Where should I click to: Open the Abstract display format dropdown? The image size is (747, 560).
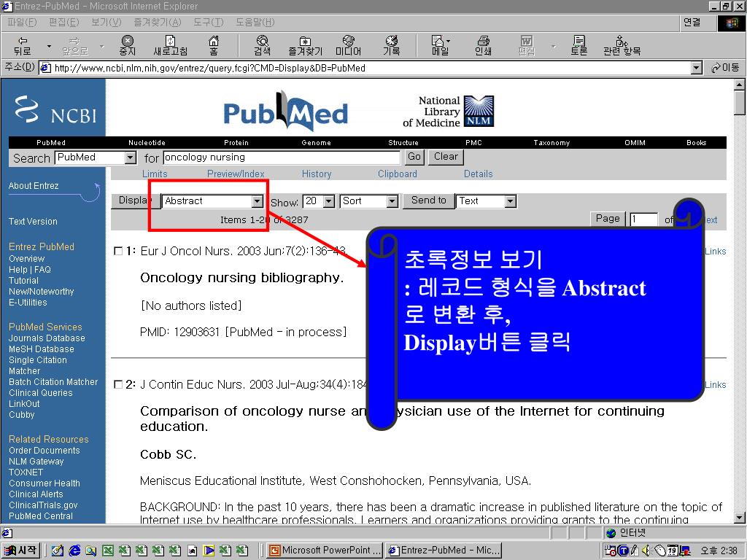tap(258, 201)
